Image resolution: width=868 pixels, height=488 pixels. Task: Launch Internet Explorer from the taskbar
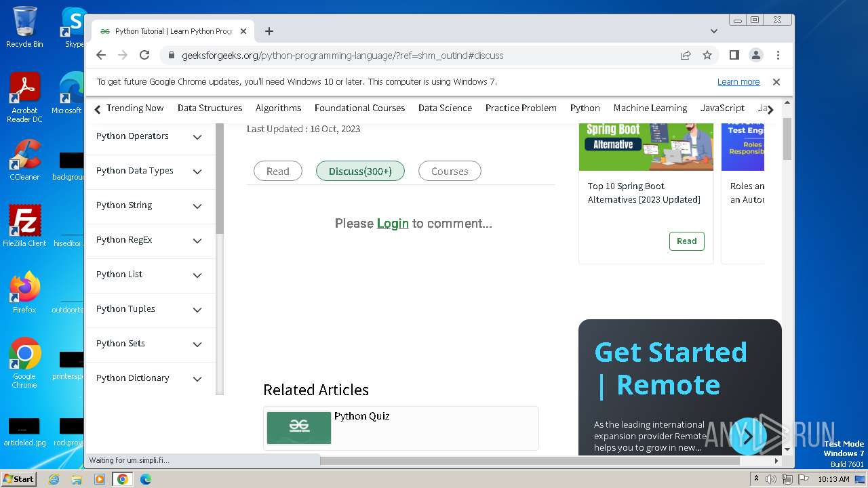click(54, 479)
